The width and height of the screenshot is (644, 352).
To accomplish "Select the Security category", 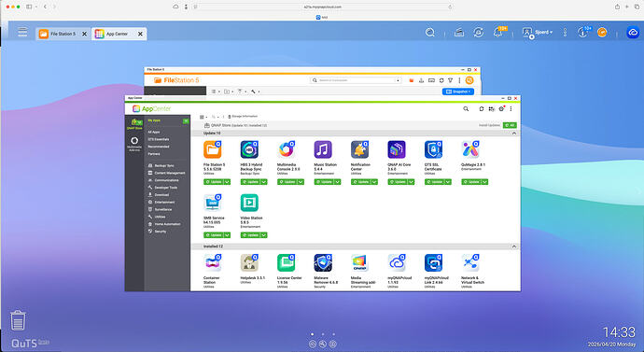I will pos(158,232).
